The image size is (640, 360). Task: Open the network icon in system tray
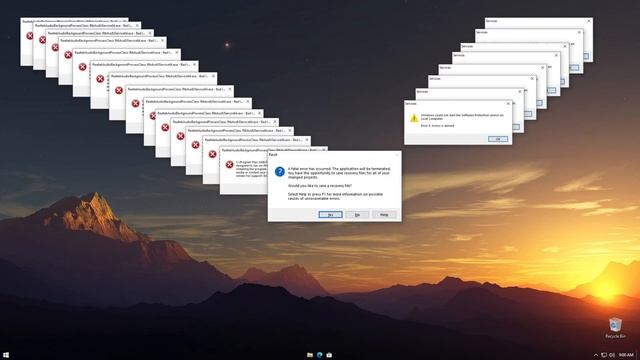pos(604,355)
